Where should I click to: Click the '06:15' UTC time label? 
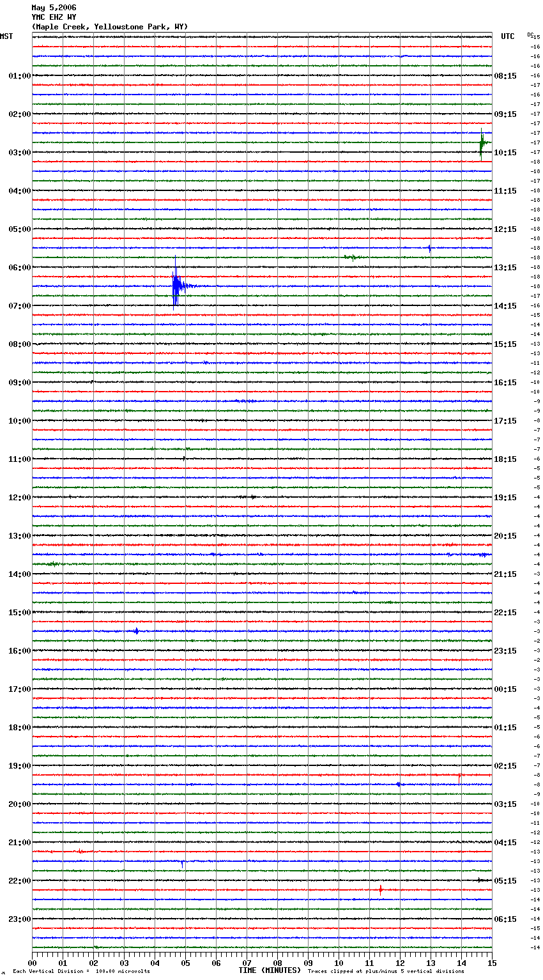tap(505, 919)
